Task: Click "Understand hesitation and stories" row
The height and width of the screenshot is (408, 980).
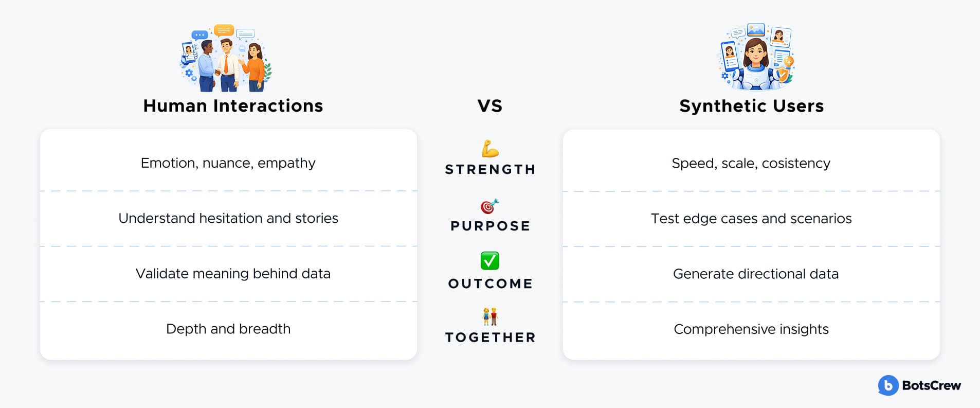Action: pos(228,219)
